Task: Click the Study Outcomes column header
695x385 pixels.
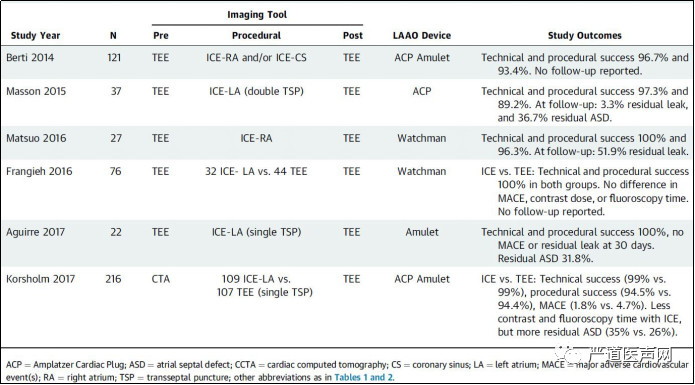Action: click(x=585, y=35)
